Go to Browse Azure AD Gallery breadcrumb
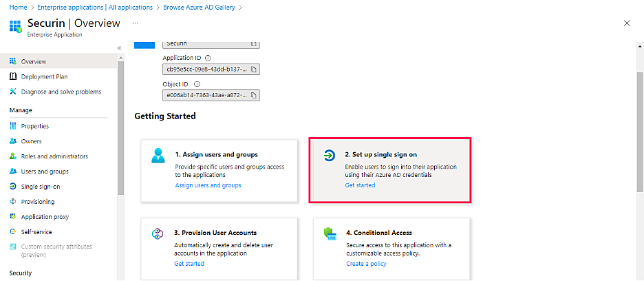 (x=200, y=8)
